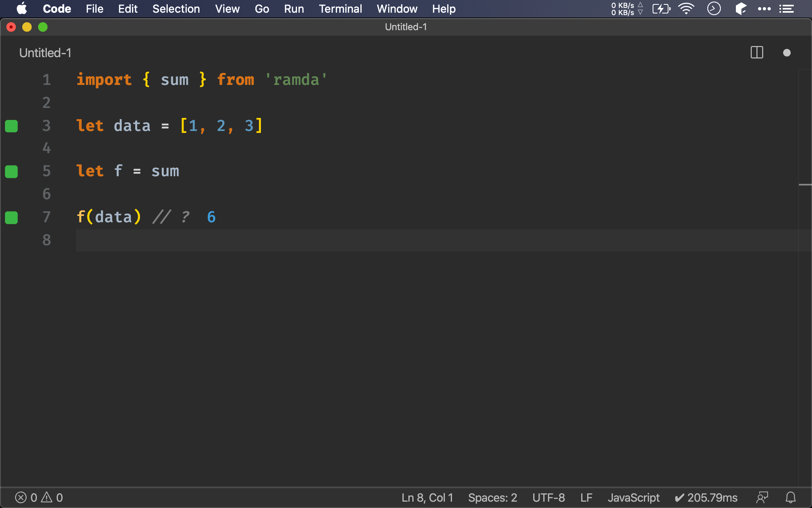Click the array literal [1, 2, 3]
The width and height of the screenshot is (812, 508).
[x=221, y=126]
